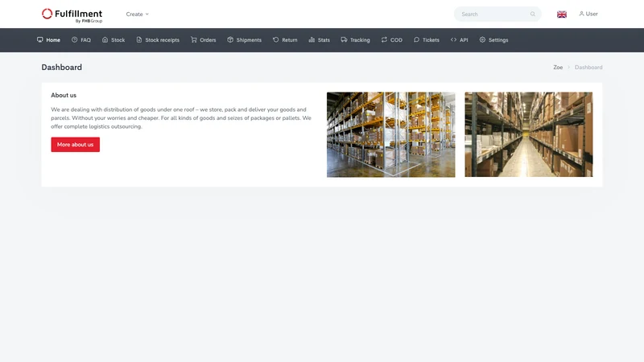Viewport: 644px width, 362px height.
Task: Open the warehouse aisle photo
Action: tap(529, 134)
